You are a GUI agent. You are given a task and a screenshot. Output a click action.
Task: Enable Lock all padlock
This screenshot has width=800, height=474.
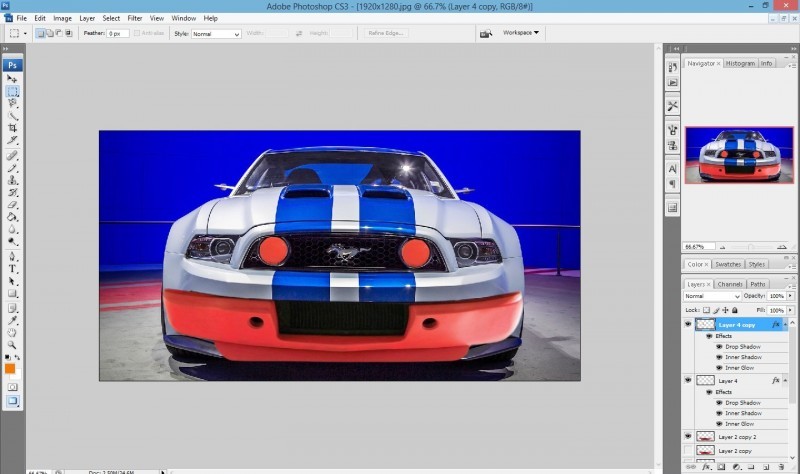pyautogui.click(x=735, y=310)
